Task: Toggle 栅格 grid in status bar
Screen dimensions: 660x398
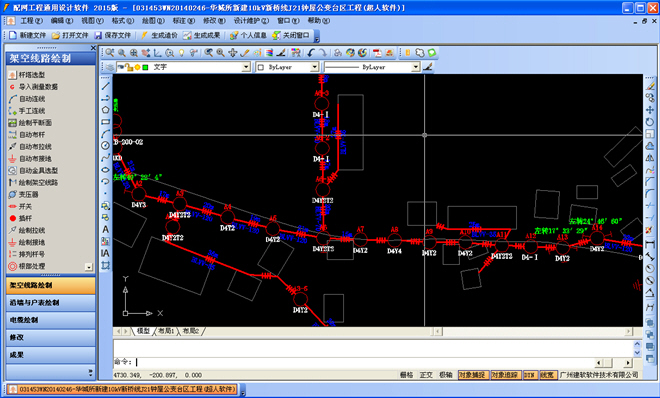Action: (406, 375)
